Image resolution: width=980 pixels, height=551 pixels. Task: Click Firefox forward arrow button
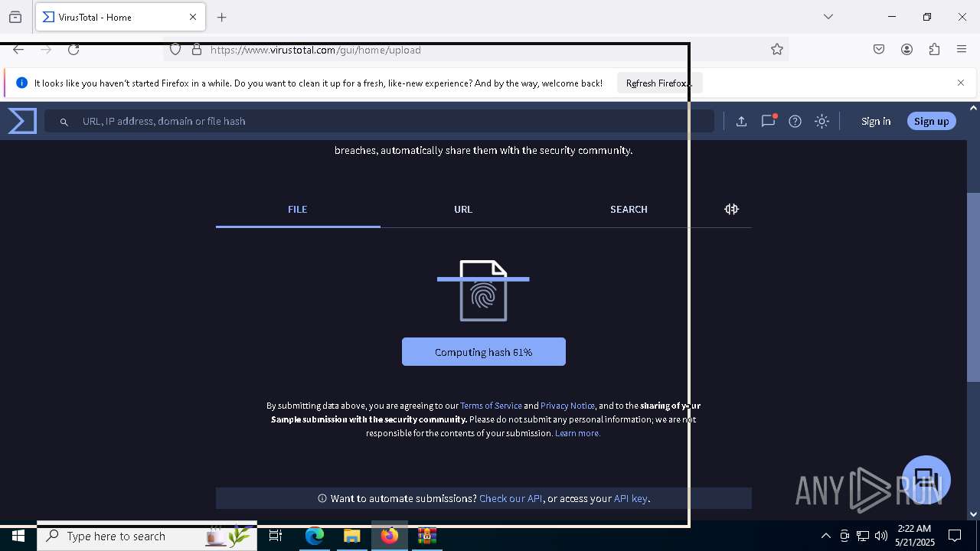pos(46,50)
